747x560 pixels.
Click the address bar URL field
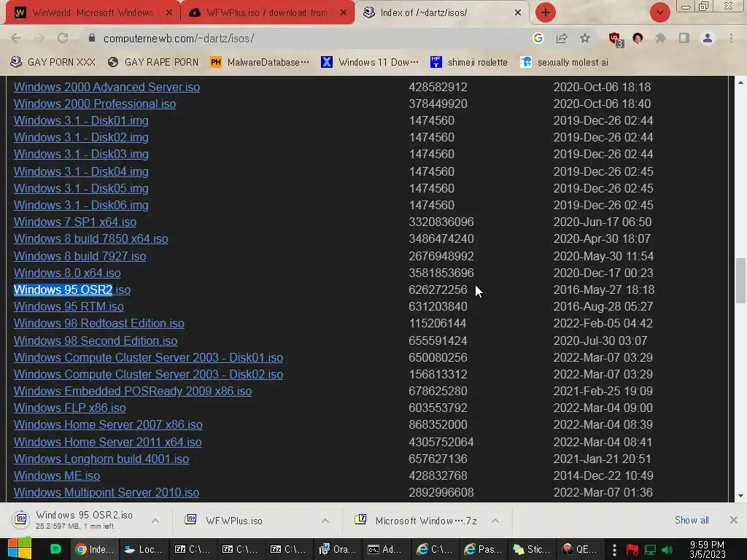point(305,38)
